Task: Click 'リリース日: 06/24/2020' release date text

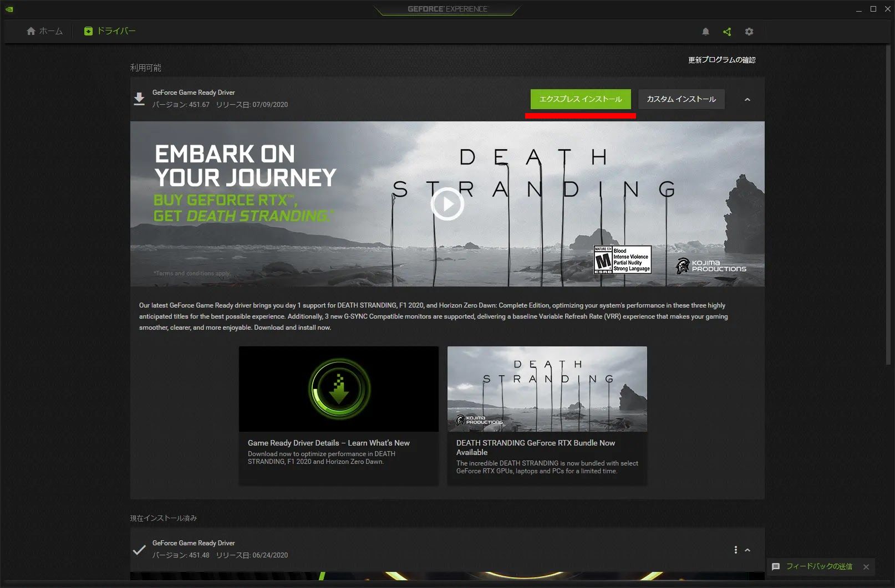Action: (x=252, y=555)
